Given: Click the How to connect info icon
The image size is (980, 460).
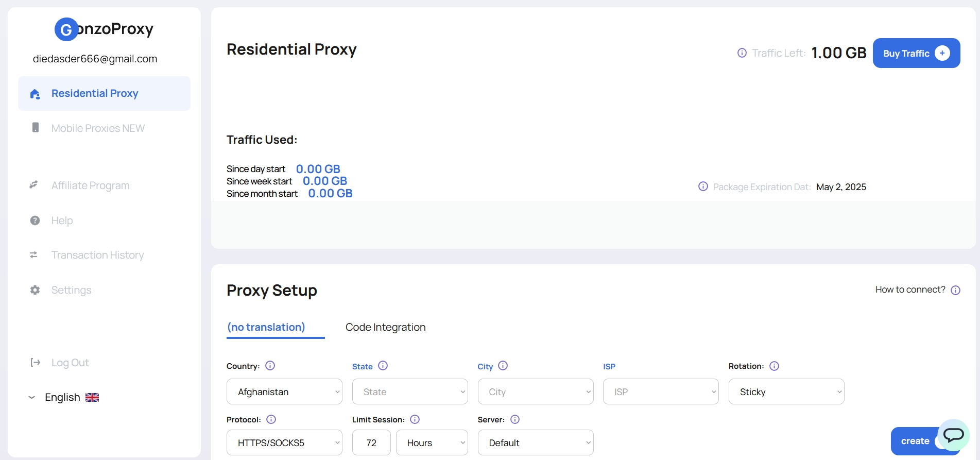Looking at the screenshot, I should tap(955, 290).
